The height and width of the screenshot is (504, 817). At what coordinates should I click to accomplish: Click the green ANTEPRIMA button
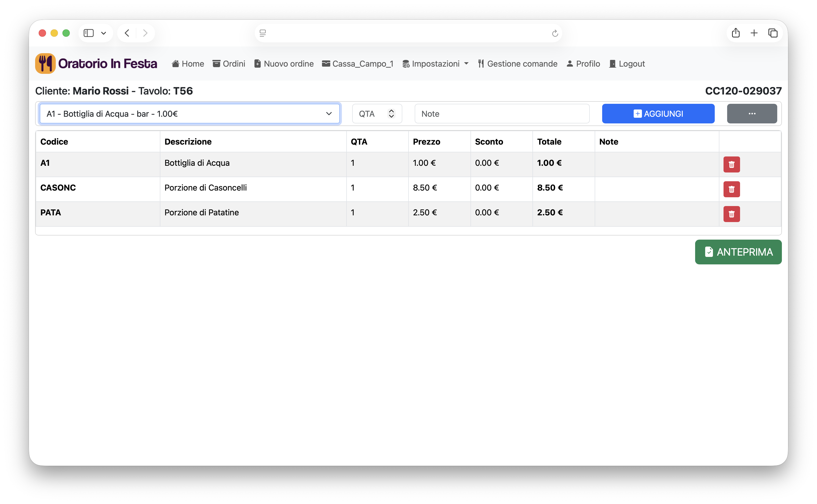pyautogui.click(x=738, y=252)
